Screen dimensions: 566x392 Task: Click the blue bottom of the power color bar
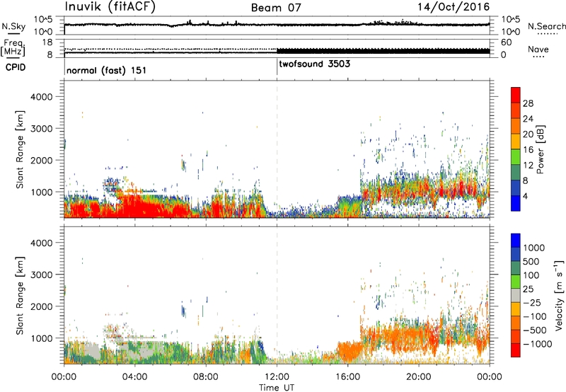[516, 204]
